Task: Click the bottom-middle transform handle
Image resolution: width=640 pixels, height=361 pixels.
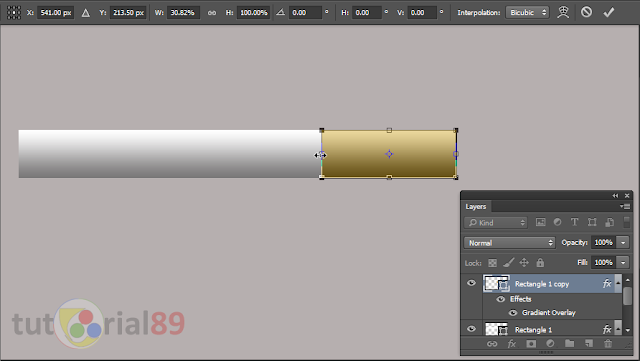Action: point(389,177)
